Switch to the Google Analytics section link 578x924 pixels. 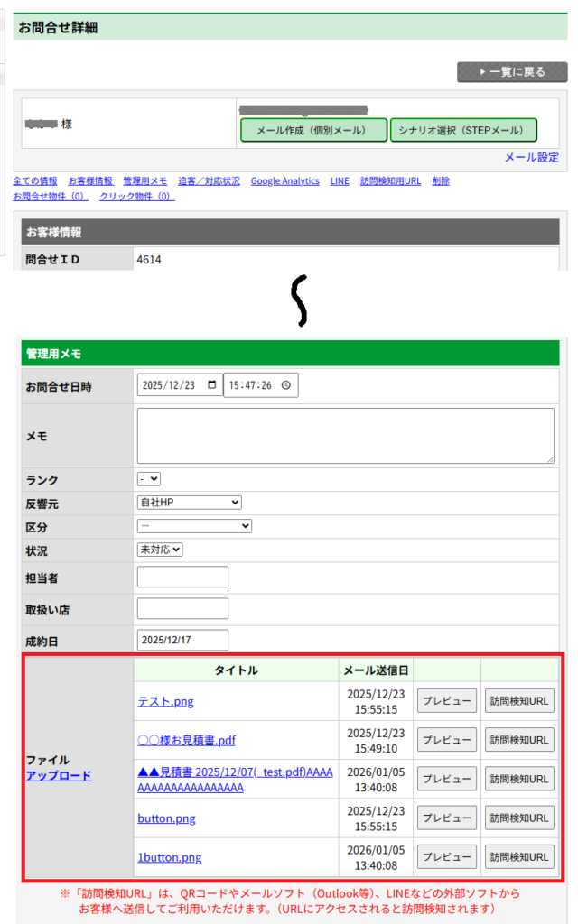pos(284,181)
